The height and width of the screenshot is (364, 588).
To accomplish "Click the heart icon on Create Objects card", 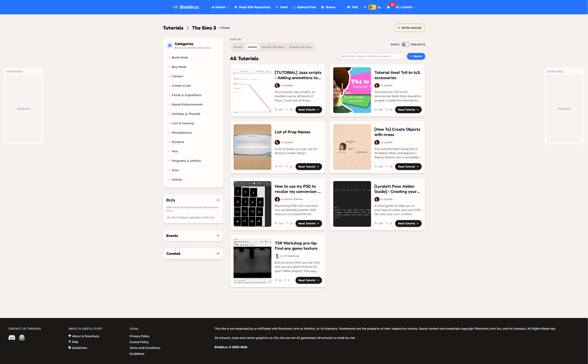I will (387, 166).
